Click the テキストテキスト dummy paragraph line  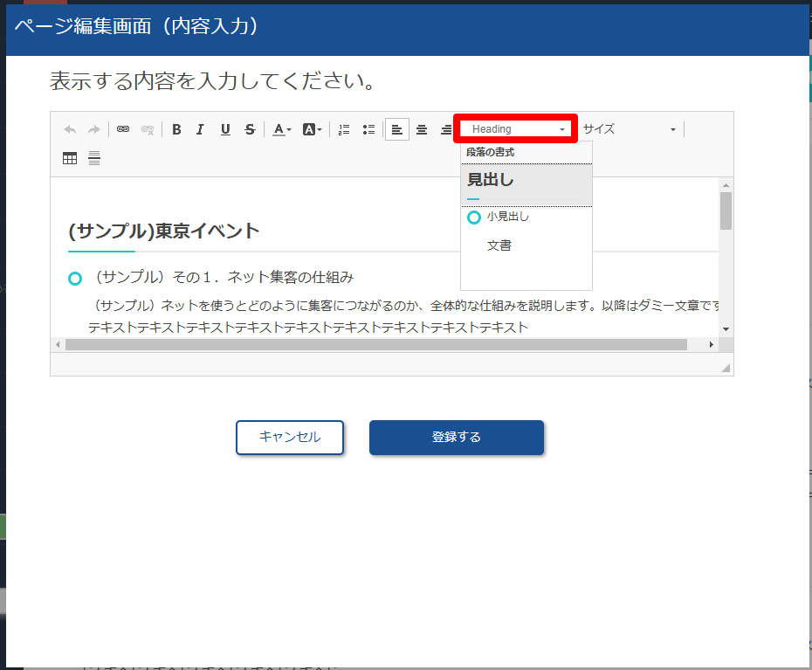click(308, 328)
